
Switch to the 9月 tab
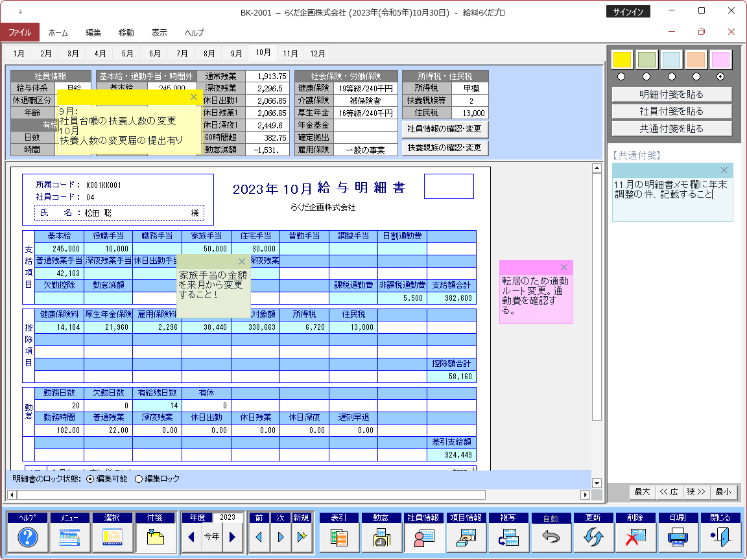pos(236,53)
